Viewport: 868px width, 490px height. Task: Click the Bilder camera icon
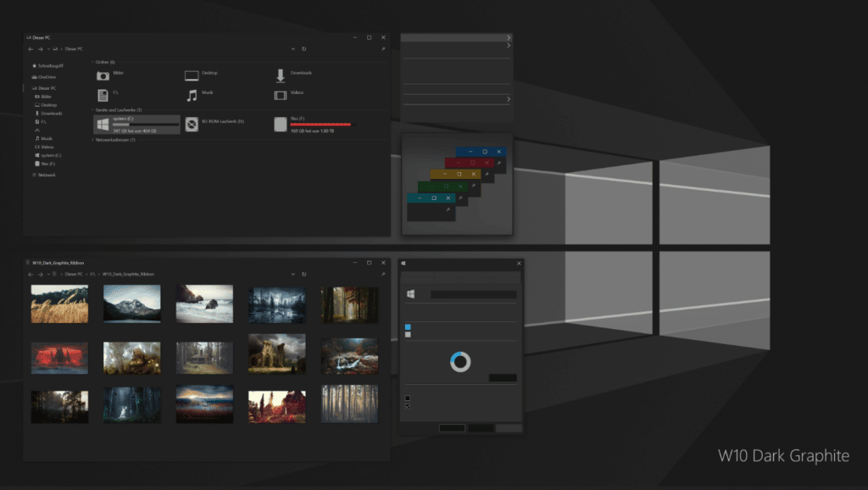coord(102,75)
